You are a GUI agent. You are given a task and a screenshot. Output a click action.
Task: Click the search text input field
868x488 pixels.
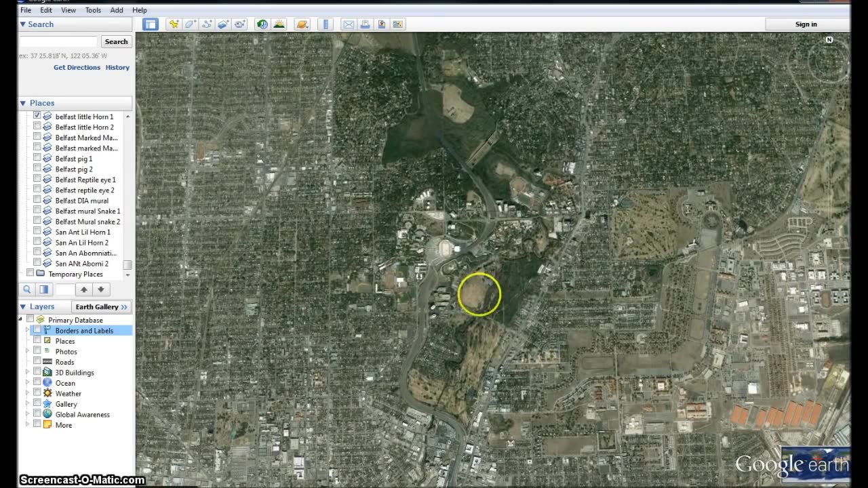pos(59,41)
